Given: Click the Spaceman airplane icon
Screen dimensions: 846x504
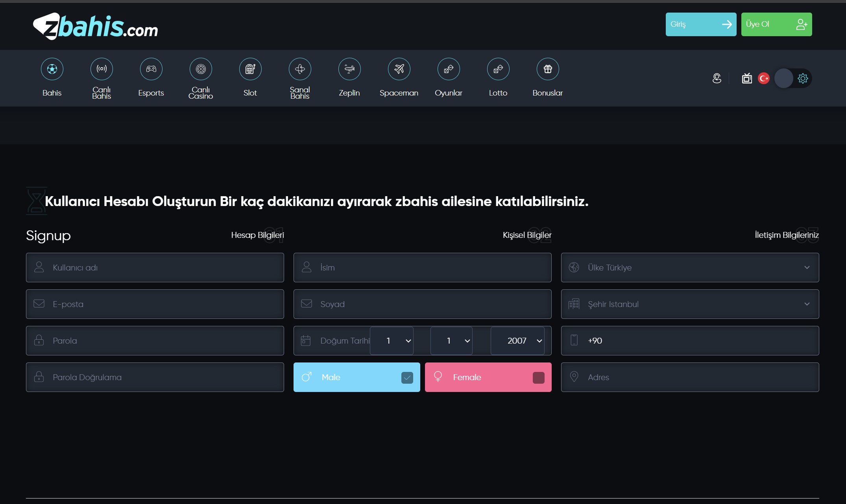Looking at the screenshot, I should (399, 69).
